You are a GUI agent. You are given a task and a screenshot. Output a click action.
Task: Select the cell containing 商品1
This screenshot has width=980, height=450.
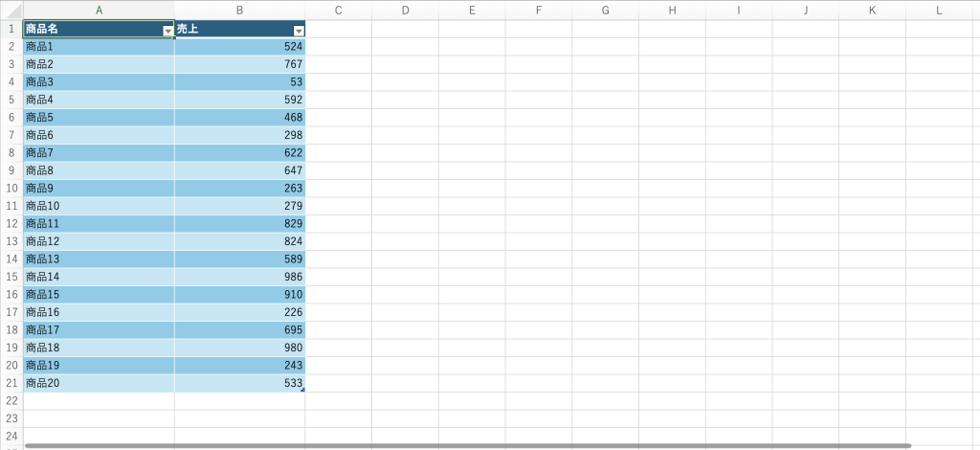tap(98, 47)
